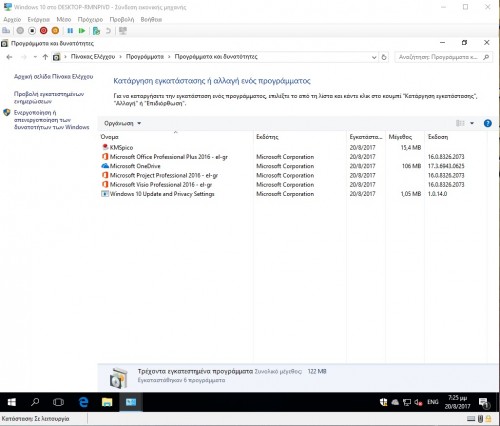The image size is (500, 426).
Task: Open File Explorer from taskbar
Action: [107, 402]
